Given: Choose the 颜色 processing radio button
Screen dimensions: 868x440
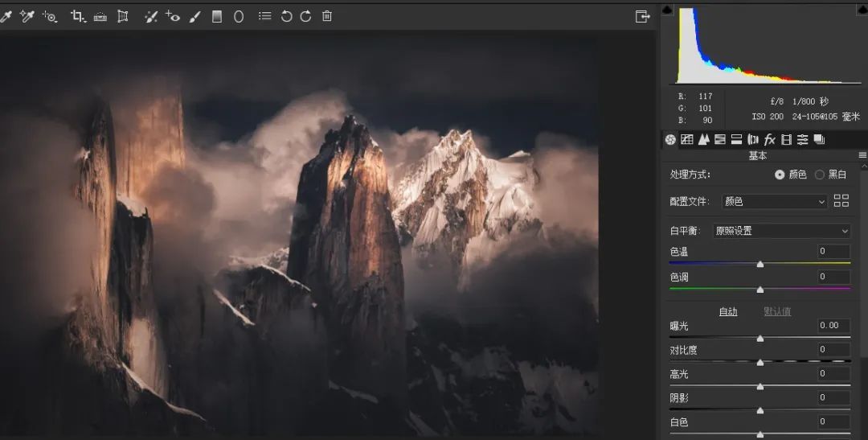Looking at the screenshot, I should (x=780, y=175).
